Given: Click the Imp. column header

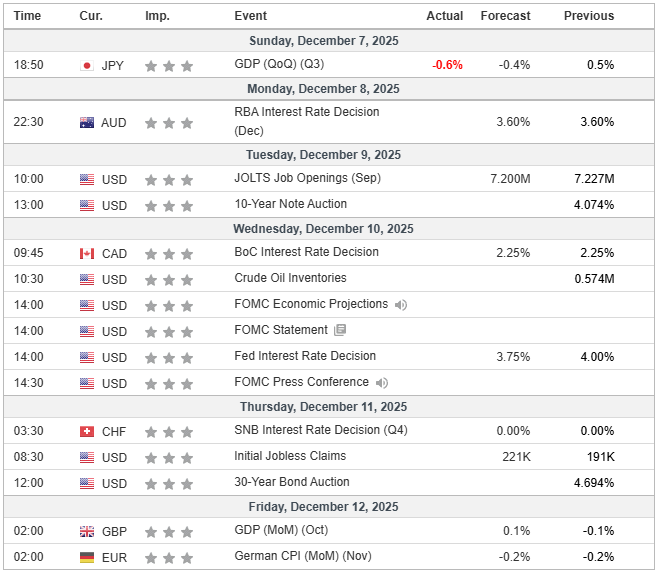Looking at the screenshot, I should [157, 16].
